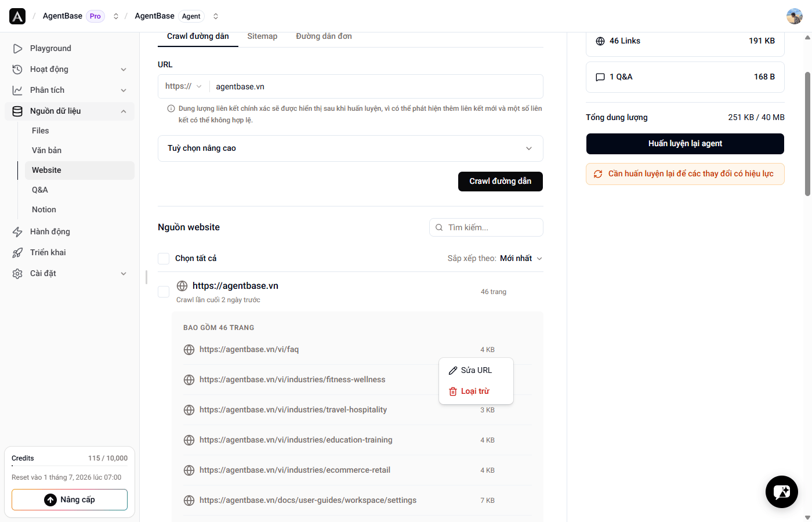
Task: Click the credits usage progress bar
Action: click(70, 466)
